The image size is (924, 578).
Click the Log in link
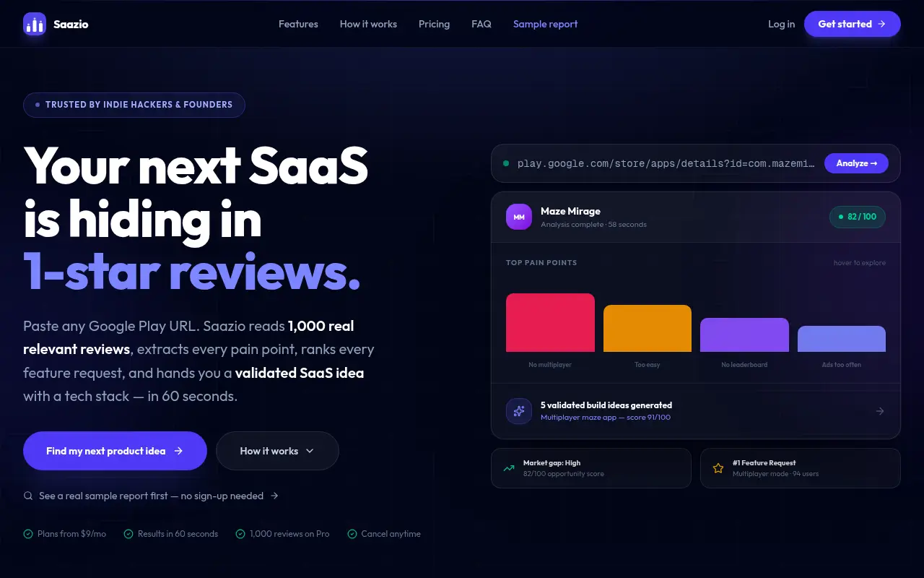coord(781,24)
